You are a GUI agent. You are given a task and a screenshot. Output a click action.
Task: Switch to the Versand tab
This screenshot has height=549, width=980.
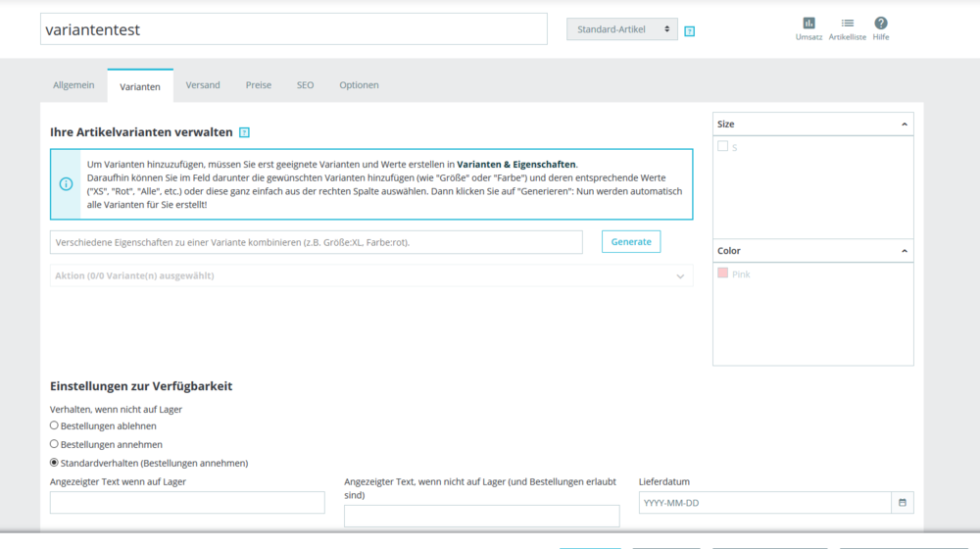point(203,85)
